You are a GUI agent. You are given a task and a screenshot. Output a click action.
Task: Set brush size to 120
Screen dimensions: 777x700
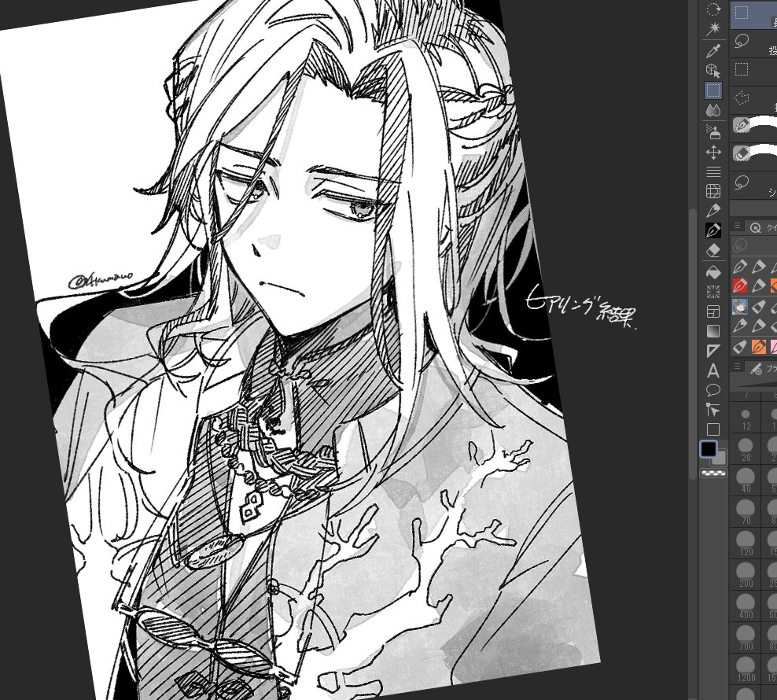point(746,544)
